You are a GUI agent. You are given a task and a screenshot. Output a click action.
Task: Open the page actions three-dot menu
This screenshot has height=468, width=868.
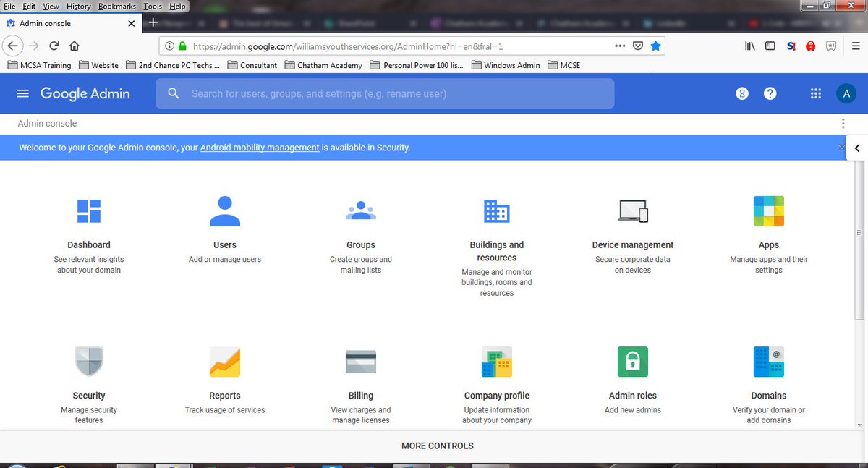[x=620, y=46]
